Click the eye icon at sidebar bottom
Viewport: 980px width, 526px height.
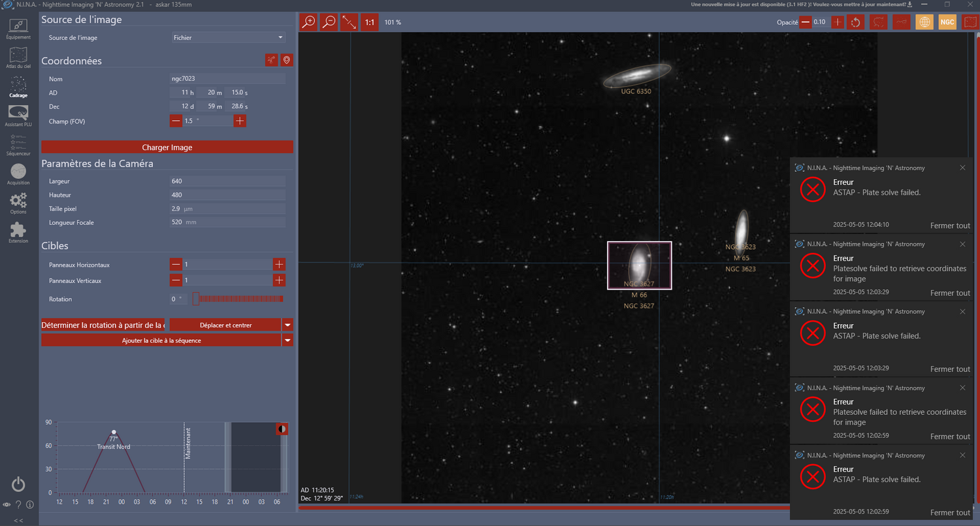point(7,504)
